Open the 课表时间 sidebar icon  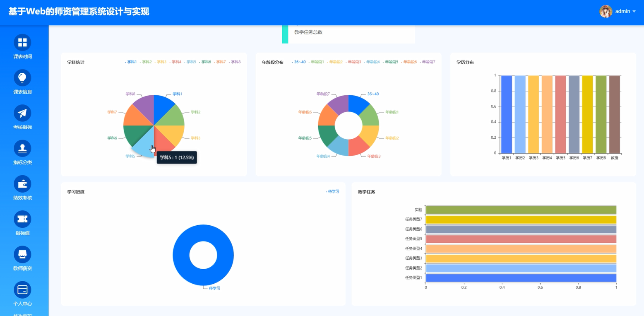point(22,43)
